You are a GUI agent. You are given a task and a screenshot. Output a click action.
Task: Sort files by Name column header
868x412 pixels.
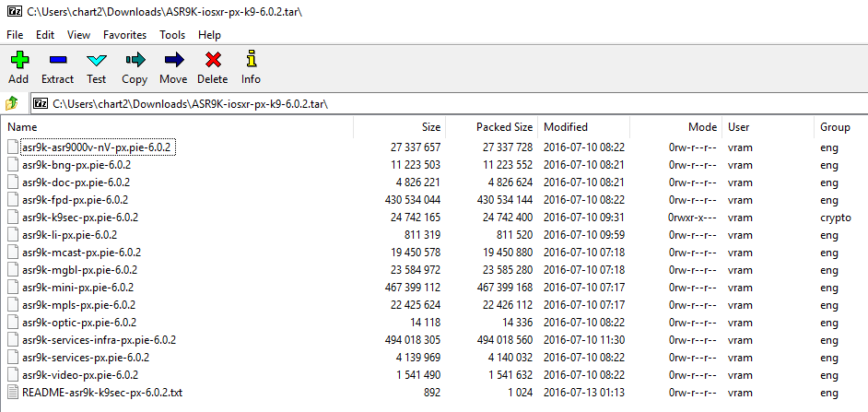[22, 127]
